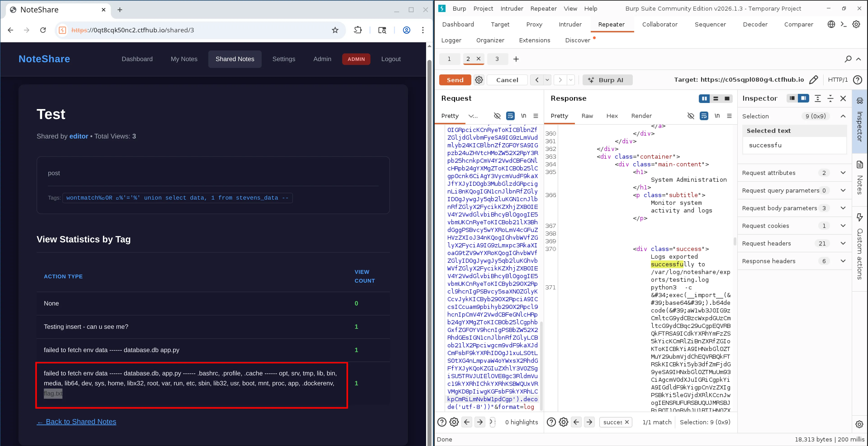Viewport: 868px width, 446px height.
Task: Click the edit target pencil icon
Action: tap(813, 80)
